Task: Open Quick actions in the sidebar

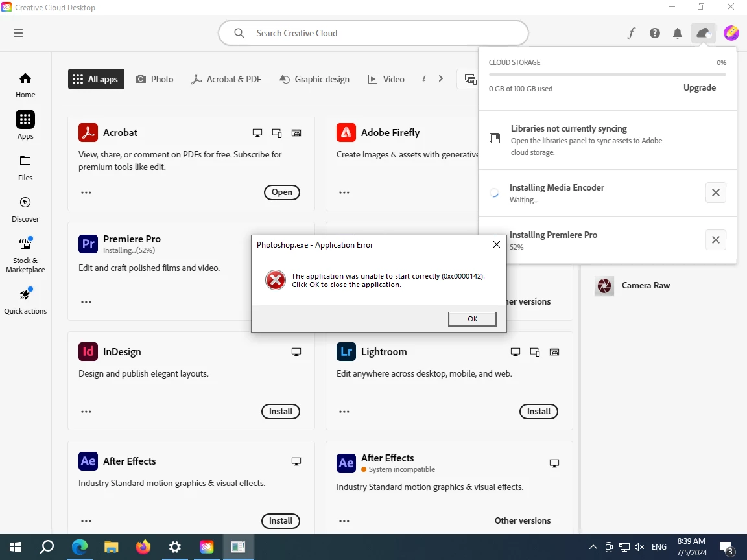Action: point(25,301)
